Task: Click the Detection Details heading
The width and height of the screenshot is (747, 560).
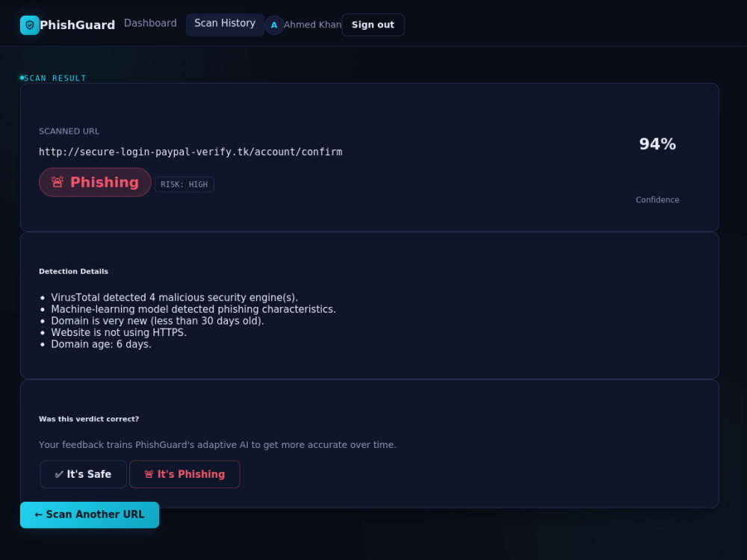Action: pos(73,272)
